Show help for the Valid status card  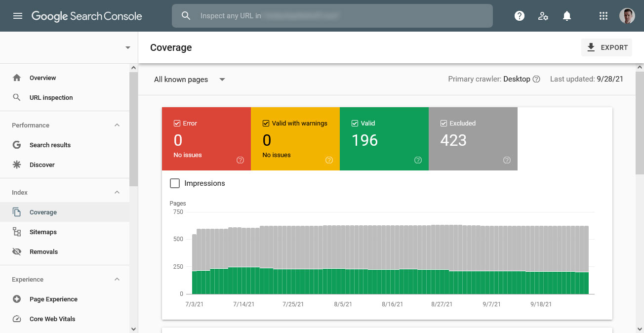click(x=418, y=160)
